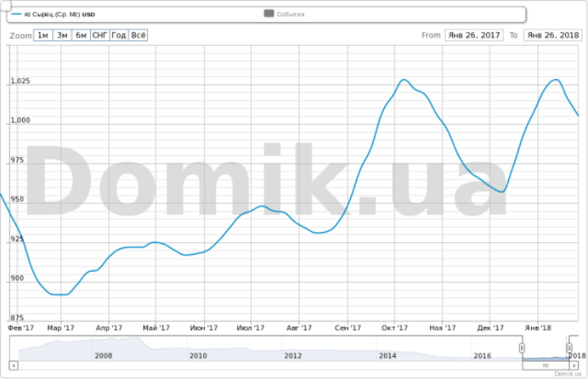Viewport: 588px width, 379px height.
Task: Click the Июл '17 axis label
Action: (x=251, y=328)
